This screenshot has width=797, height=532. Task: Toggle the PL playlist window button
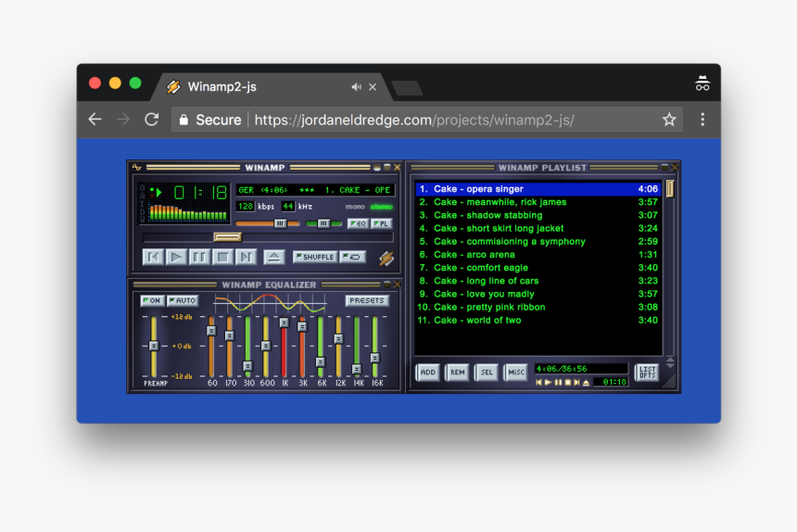pyautogui.click(x=381, y=223)
